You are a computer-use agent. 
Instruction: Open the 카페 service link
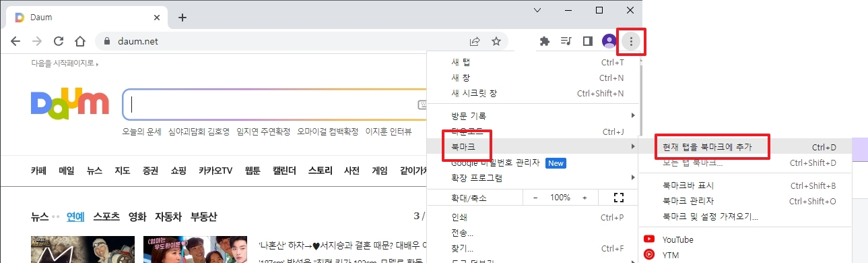[x=38, y=171]
